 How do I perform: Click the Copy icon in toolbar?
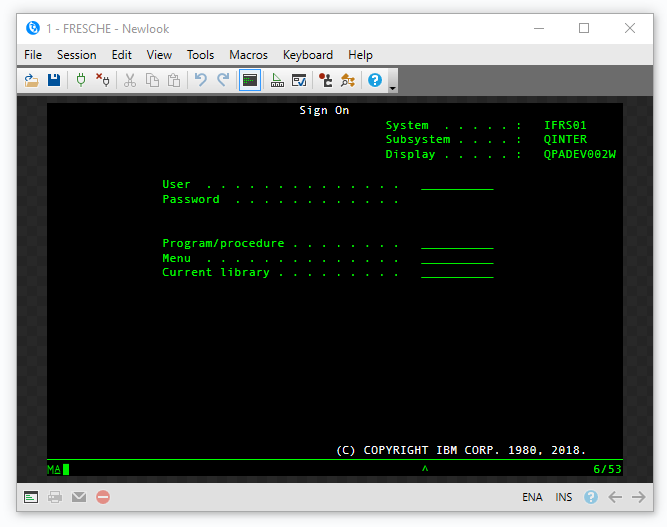[152, 80]
